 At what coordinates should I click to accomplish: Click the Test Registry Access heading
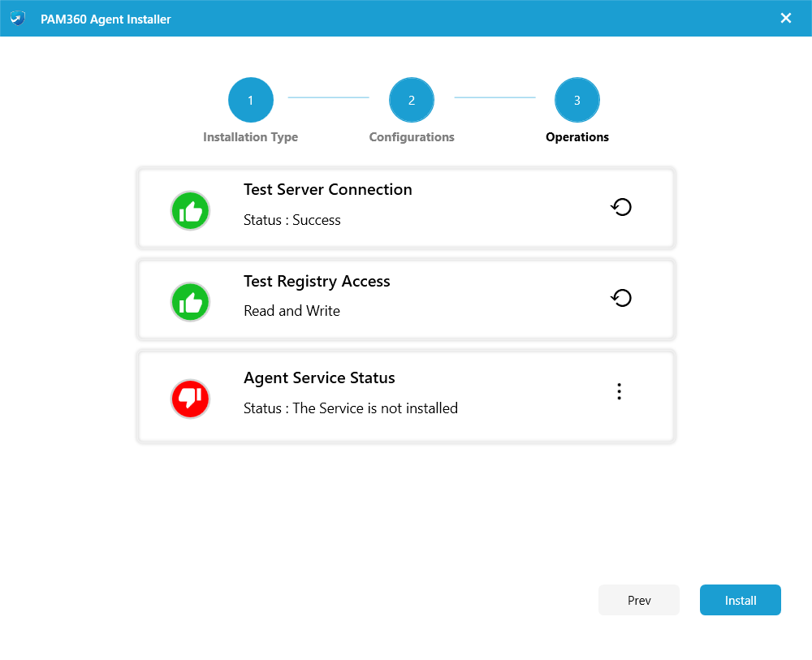coord(317,281)
